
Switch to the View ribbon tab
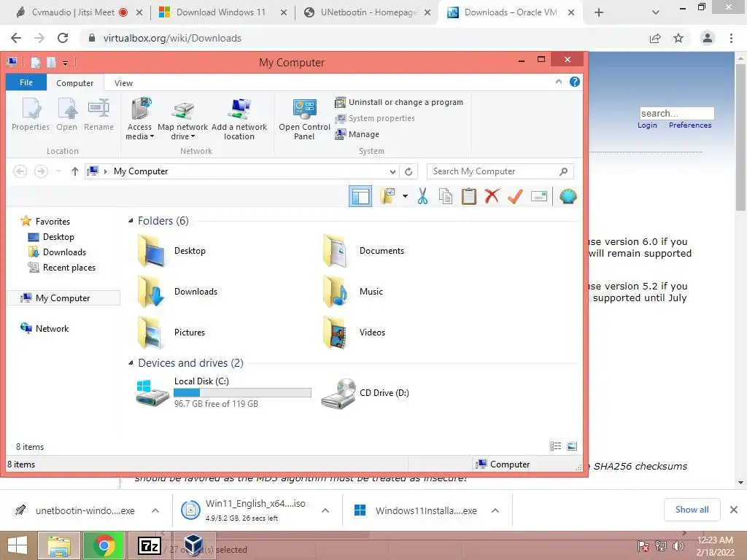(x=123, y=83)
